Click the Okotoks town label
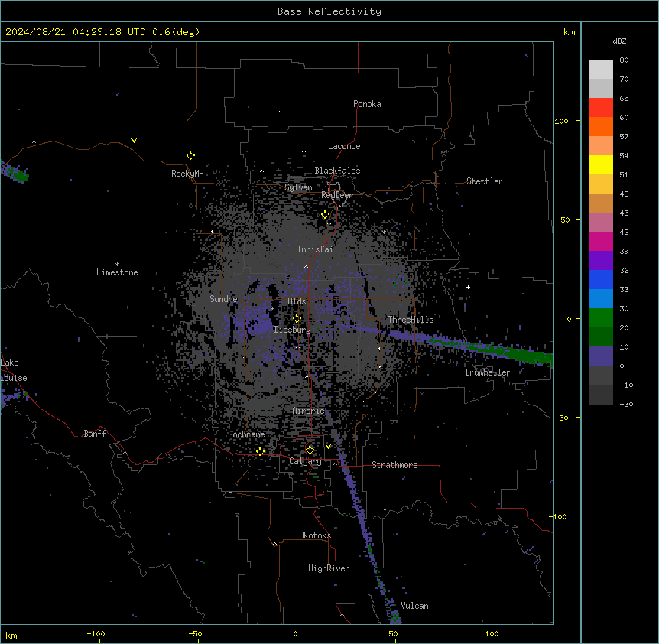Image resolution: width=659 pixels, height=644 pixels. pos(315,535)
